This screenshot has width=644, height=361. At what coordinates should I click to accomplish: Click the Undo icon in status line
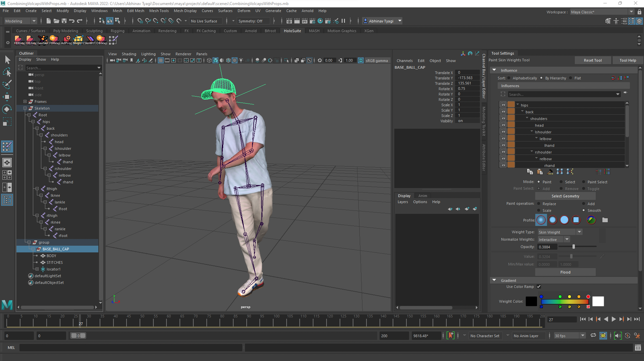pyautogui.click(x=72, y=21)
